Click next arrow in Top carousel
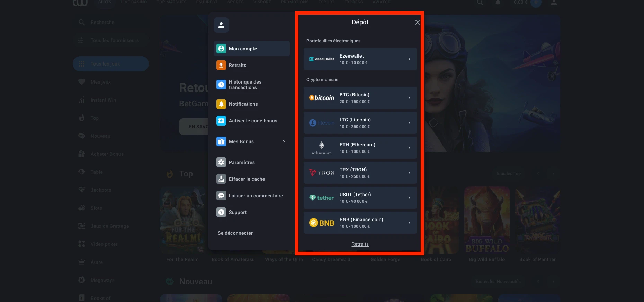644x302 pixels. (x=553, y=173)
